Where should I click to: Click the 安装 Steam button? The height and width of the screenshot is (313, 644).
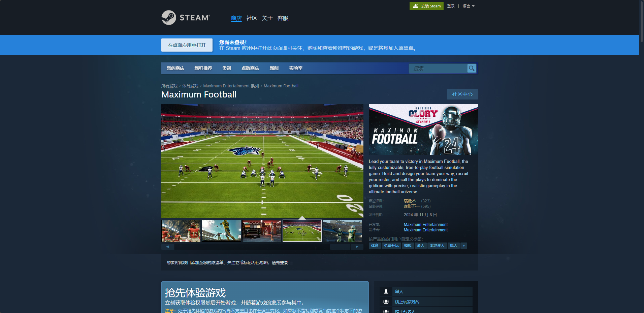[x=426, y=6]
